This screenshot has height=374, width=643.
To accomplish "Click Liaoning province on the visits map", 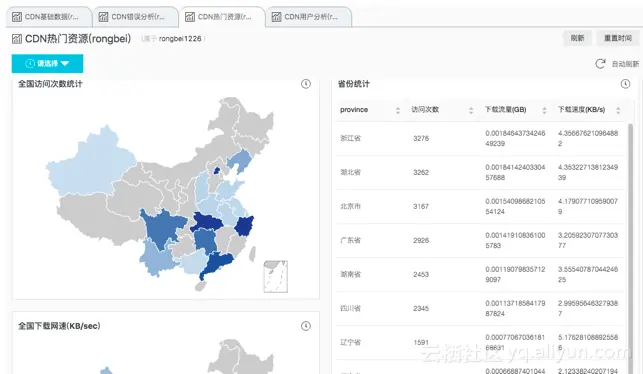I will click(239, 161).
